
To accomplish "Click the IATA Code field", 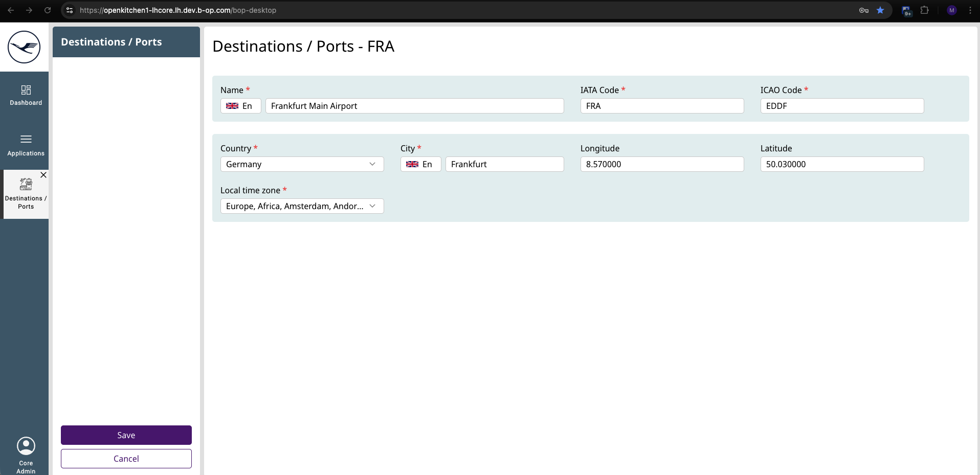I will tap(662, 106).
